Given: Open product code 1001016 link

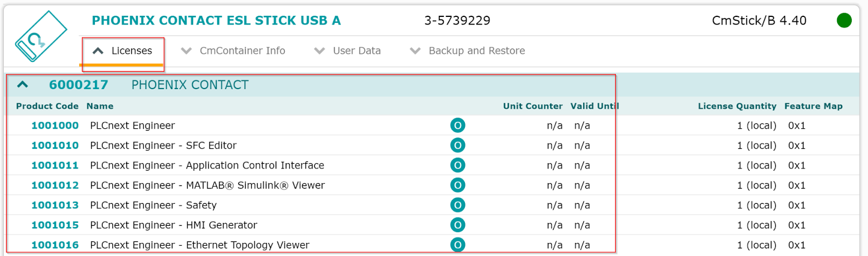Looking at the screenshot, I should click(x=55, y=245).
